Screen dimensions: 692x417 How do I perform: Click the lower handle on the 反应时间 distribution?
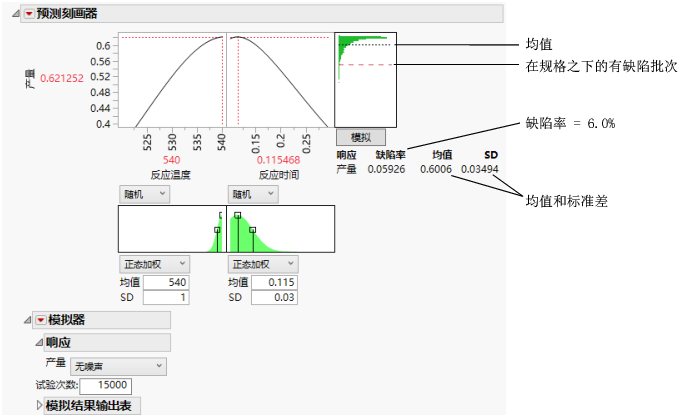[x=252, y=230]
